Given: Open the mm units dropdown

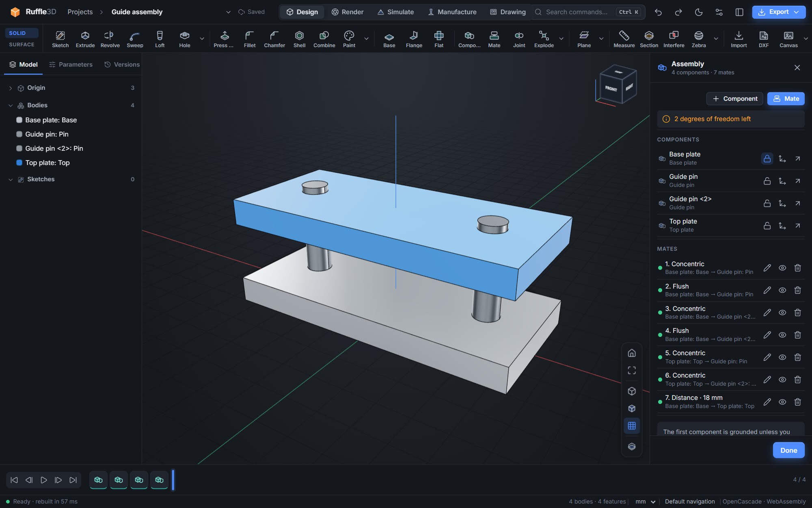Looking at the screenshot, I should click(x=646, y=501).
